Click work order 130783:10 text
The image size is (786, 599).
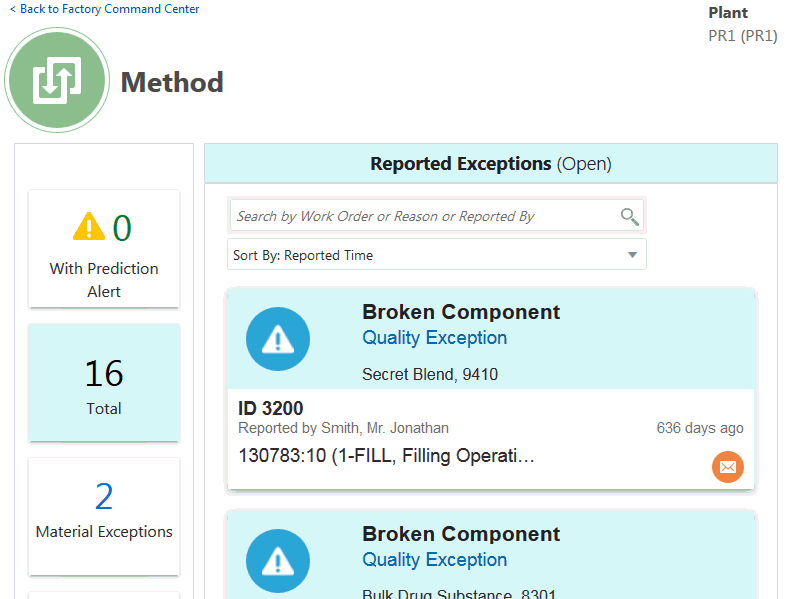[386, 456]
